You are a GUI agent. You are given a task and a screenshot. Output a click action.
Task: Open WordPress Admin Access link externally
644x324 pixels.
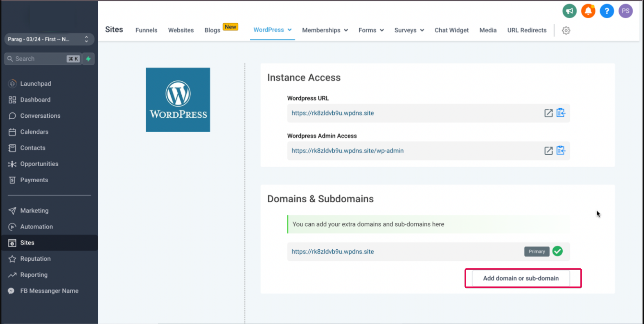point(548,151)
